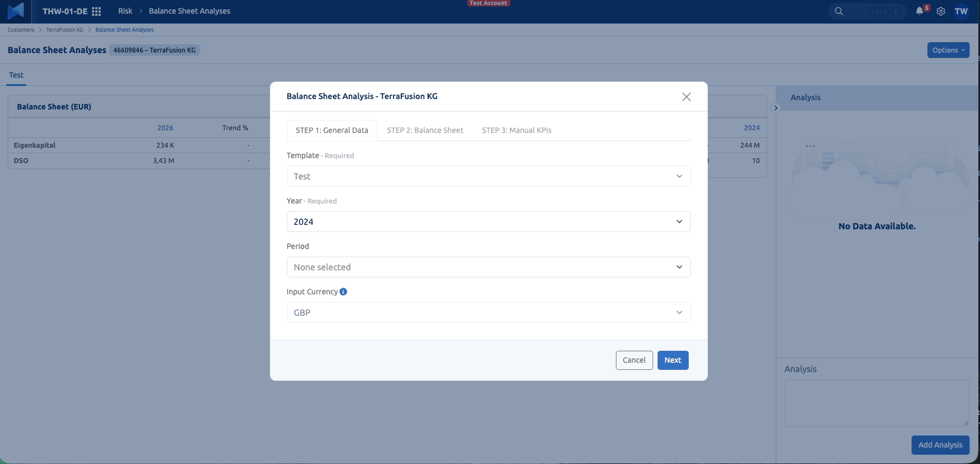Click the TerraFusion KG breadcrumb link

65,30
